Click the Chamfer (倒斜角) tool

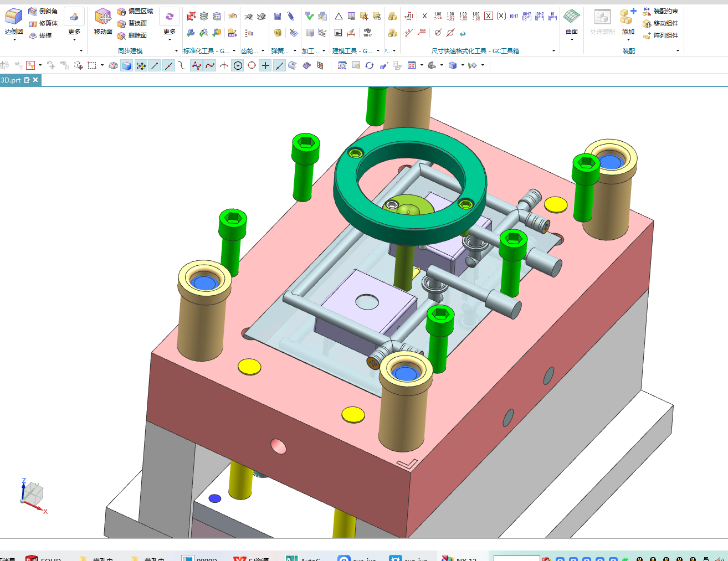click(x=43, y=11)
